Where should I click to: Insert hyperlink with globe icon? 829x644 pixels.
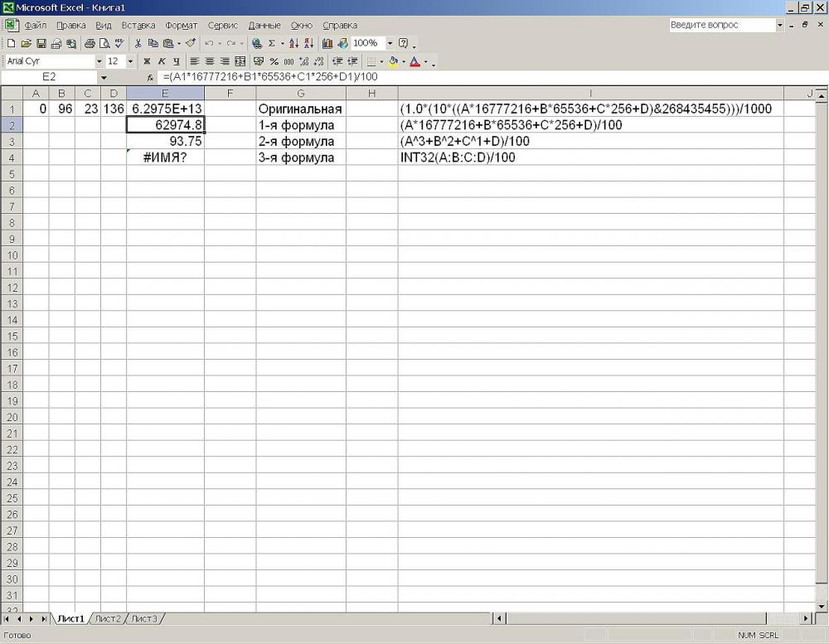(257, 43)
